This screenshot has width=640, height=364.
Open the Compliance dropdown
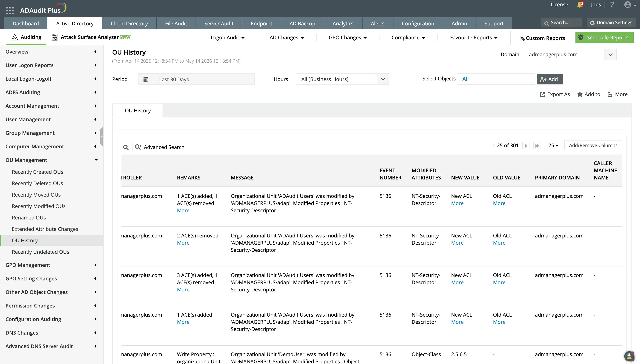pos(408,37)
